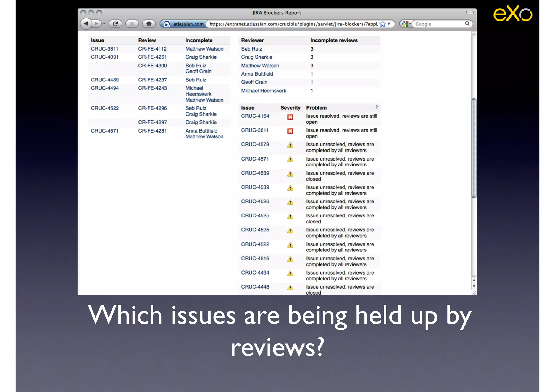Click the window resize grip corner

coord(474,292)
